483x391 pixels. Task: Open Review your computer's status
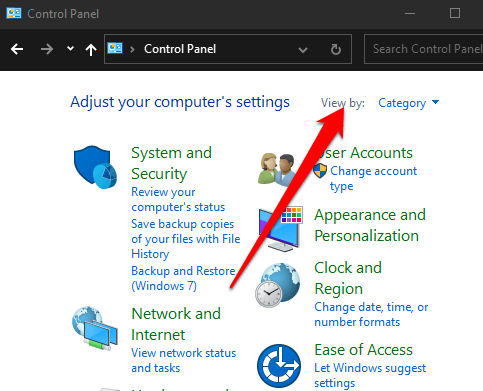178,199
